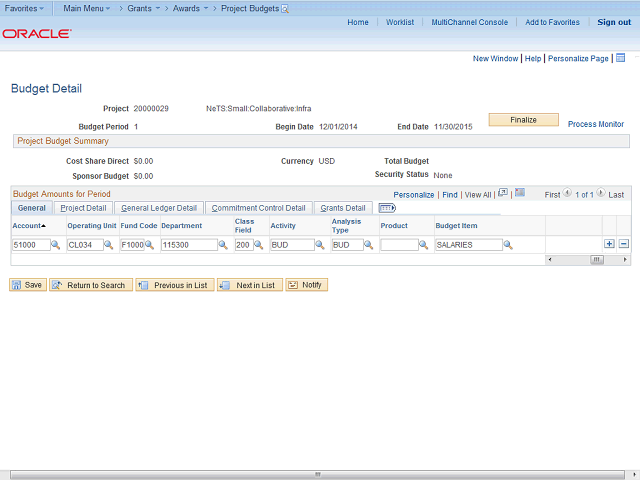This screenshot has width=640, height=480.
Task: Click the http copy icon beside Personalize Page
Action: (x=620, y=58)
